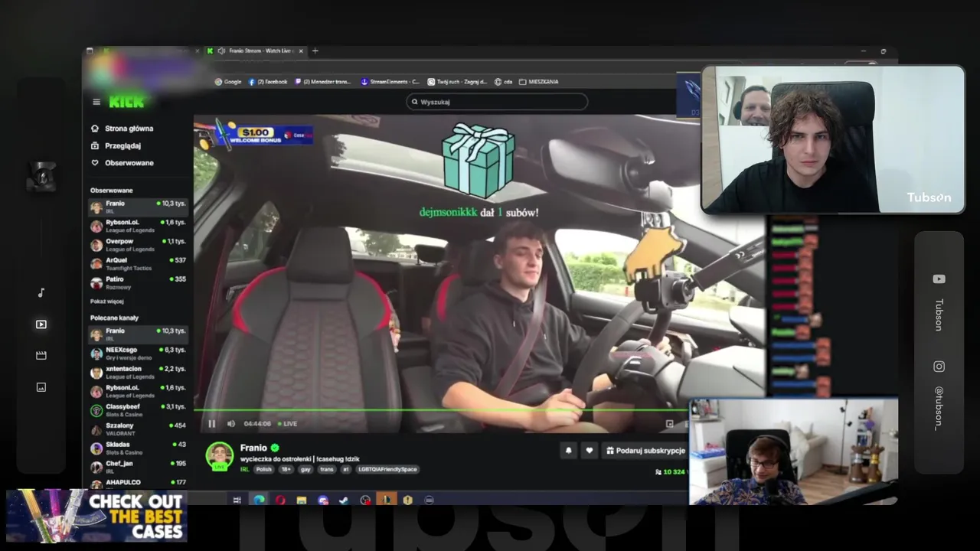Click the Task View taskbar icon
The image size is (980, 551).
[237, 500]
